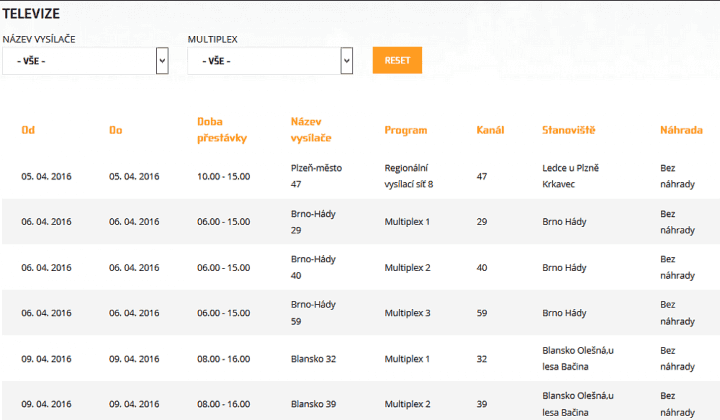Click Kanál value 47
720x420 pixels.
click(x=482, y=176)
